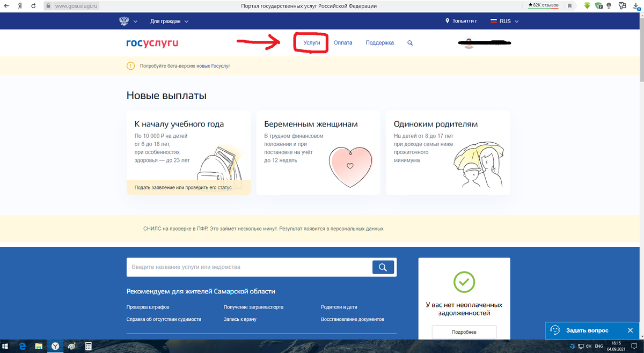Open the Windows Start menu
Screen dimensions: 644x353
click(x=6, y=346)
